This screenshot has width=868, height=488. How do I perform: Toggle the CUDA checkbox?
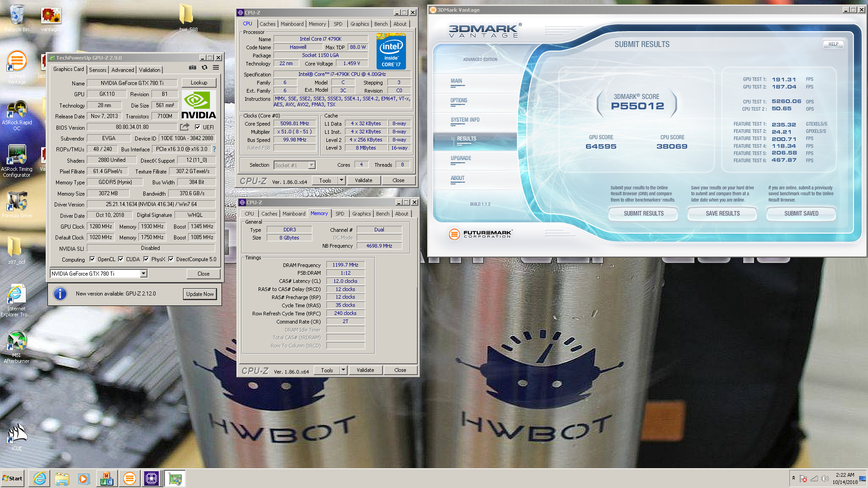tap(121, 259)
